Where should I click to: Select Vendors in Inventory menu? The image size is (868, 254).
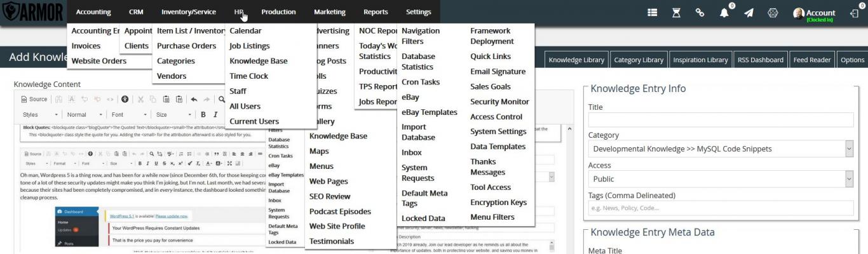pos(172,76)
